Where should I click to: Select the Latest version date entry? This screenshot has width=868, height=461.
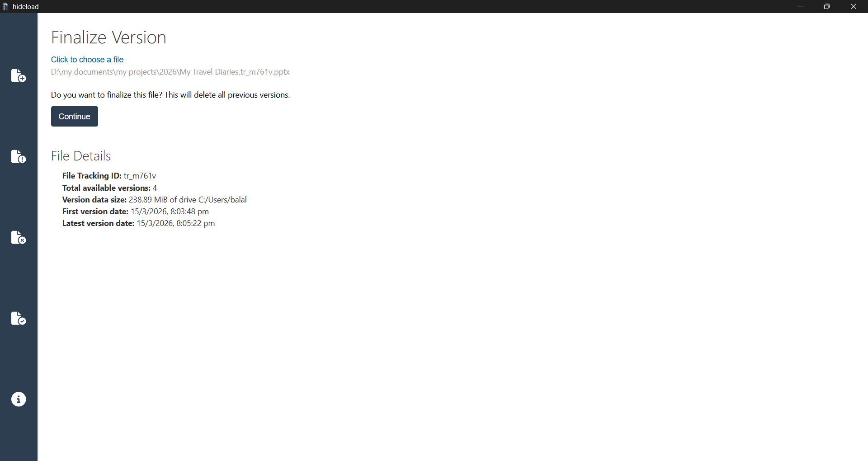[x=139, y=223]
